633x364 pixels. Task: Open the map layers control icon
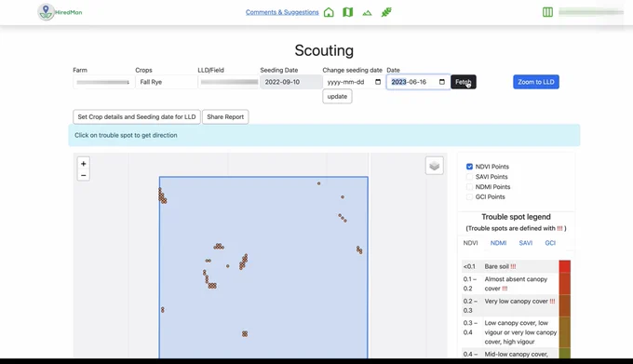(435, 166)
